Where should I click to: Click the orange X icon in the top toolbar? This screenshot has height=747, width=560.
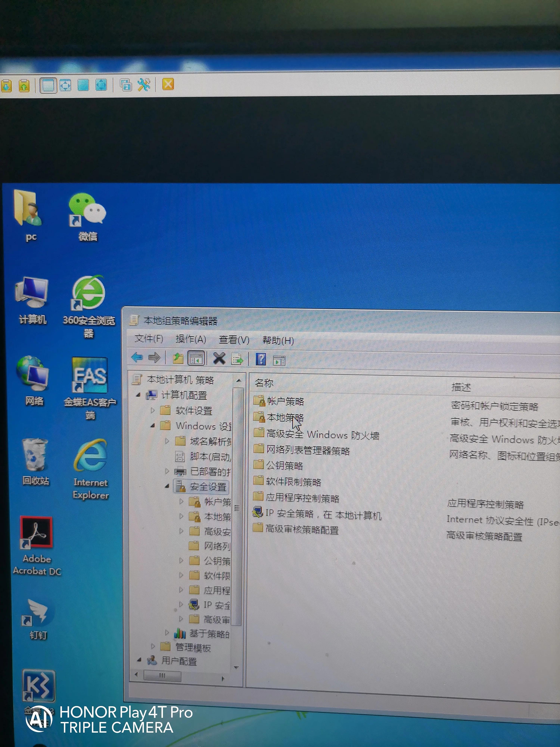tap(168, 84)
